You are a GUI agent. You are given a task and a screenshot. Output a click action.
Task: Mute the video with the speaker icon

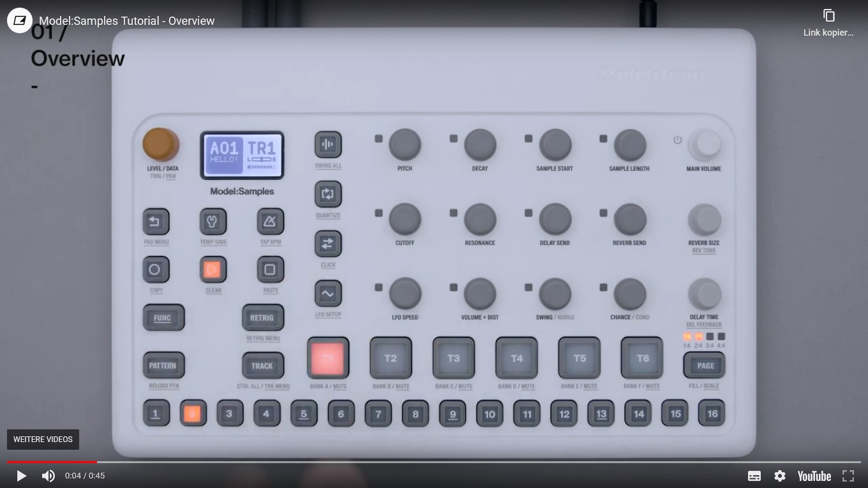(x=49, y=476)
